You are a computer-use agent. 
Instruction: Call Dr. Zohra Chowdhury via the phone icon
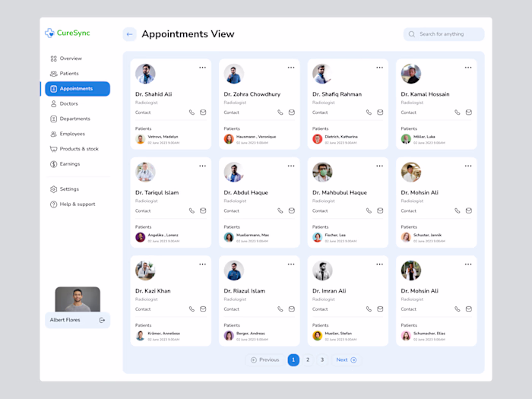click(x=280, y=112)
